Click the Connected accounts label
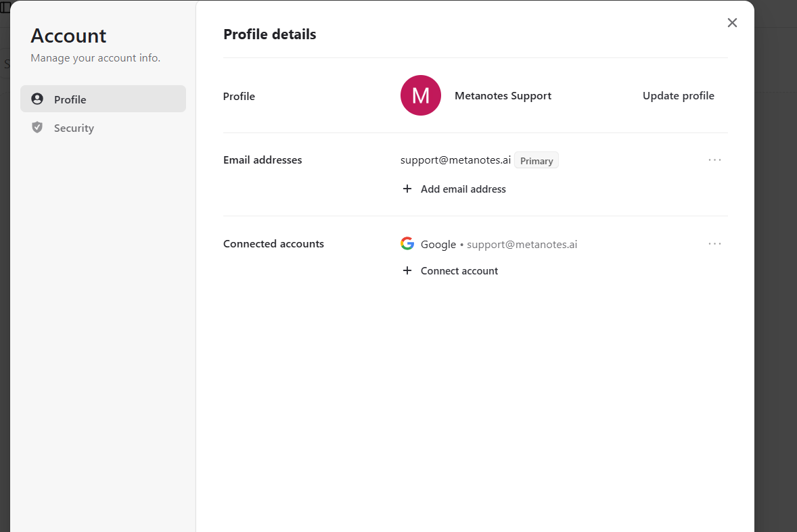 tap(273, 243)
